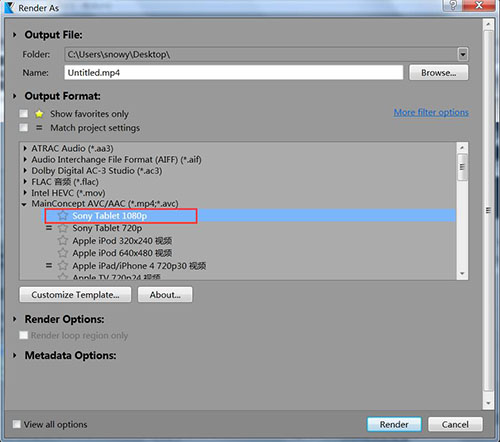Mark Apple iPod 320x240 template as favorite
500x442 pixels.
(x=63, y=241)
